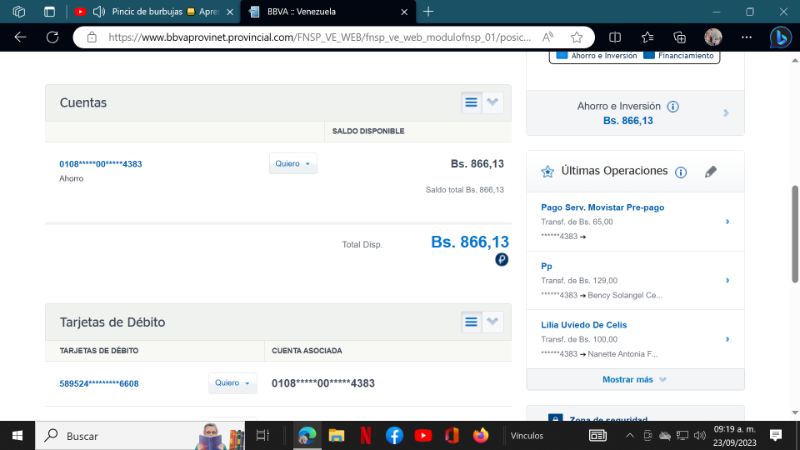Launch Firefox from the taskbar

pyautogui.click(x=480, y=436)
